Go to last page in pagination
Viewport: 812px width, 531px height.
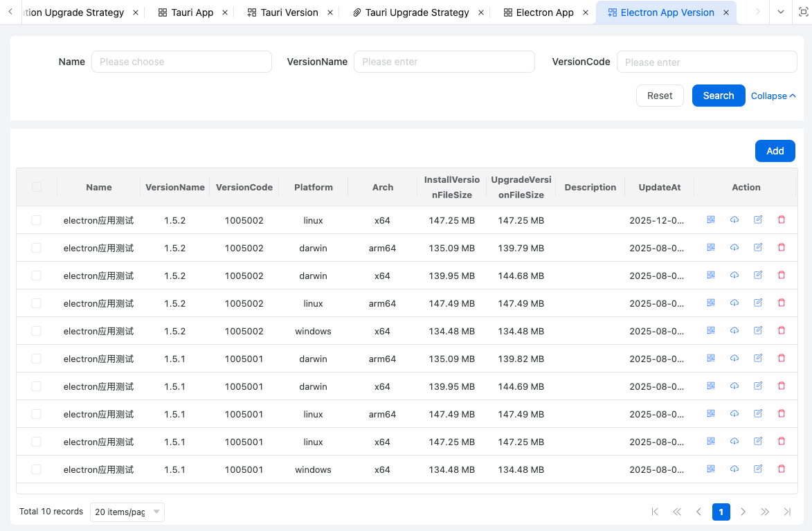[787, 512]
